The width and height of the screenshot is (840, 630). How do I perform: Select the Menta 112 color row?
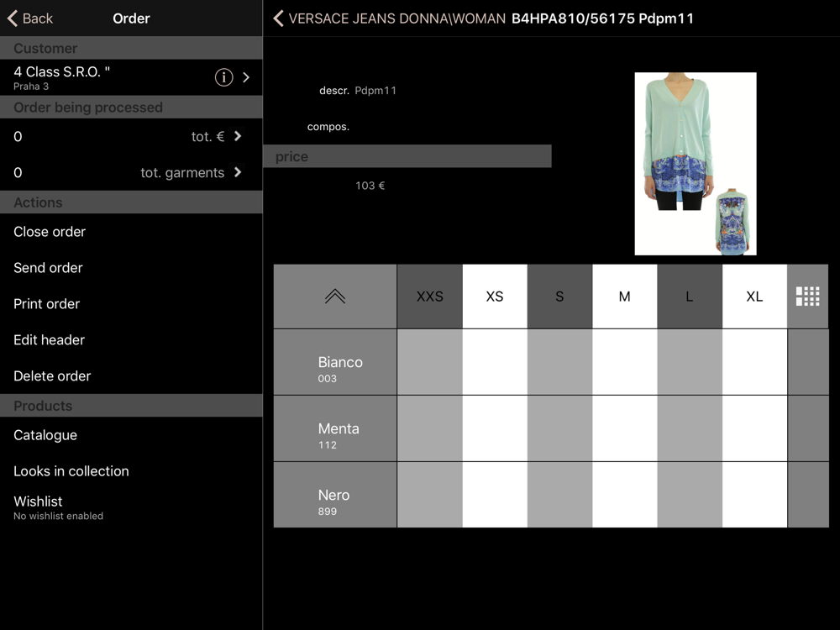pos(335,428)
